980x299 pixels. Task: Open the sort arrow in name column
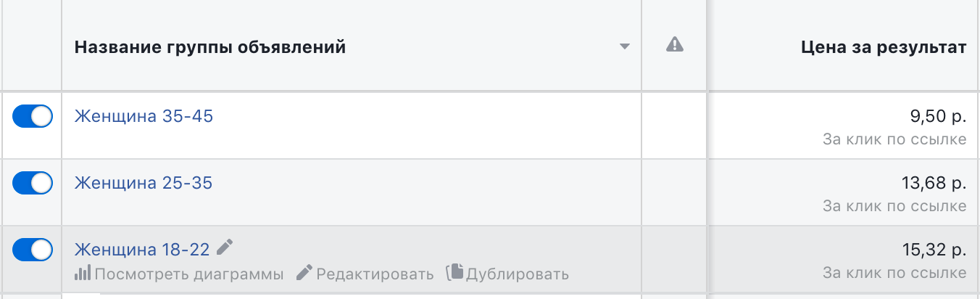tap(625, 48)
